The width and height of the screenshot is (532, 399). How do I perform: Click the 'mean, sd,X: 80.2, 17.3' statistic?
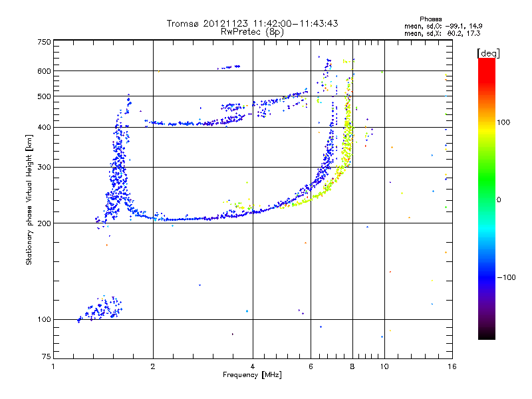[442, 33]
